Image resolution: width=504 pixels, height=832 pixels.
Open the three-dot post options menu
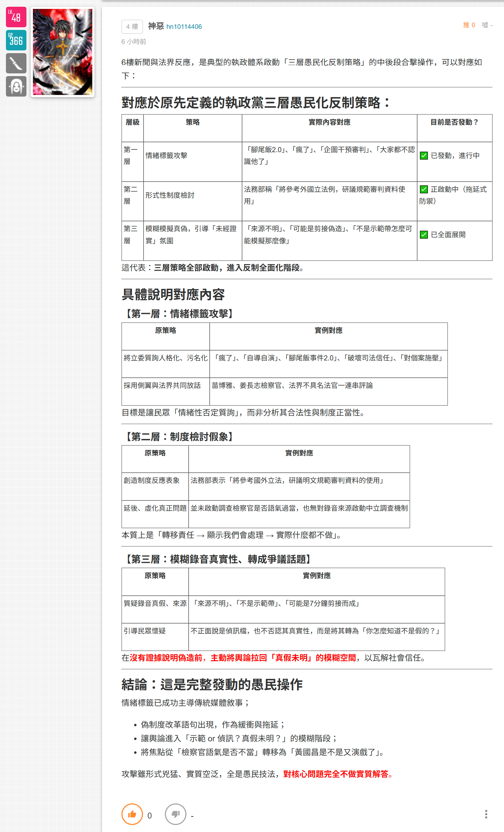(486, 814)
